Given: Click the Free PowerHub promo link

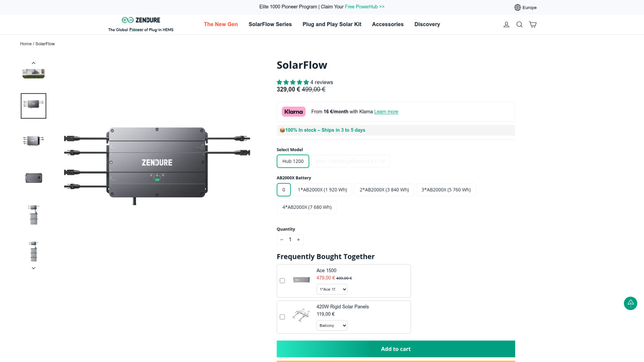Looking at the screenshot, I should [365, 7].
